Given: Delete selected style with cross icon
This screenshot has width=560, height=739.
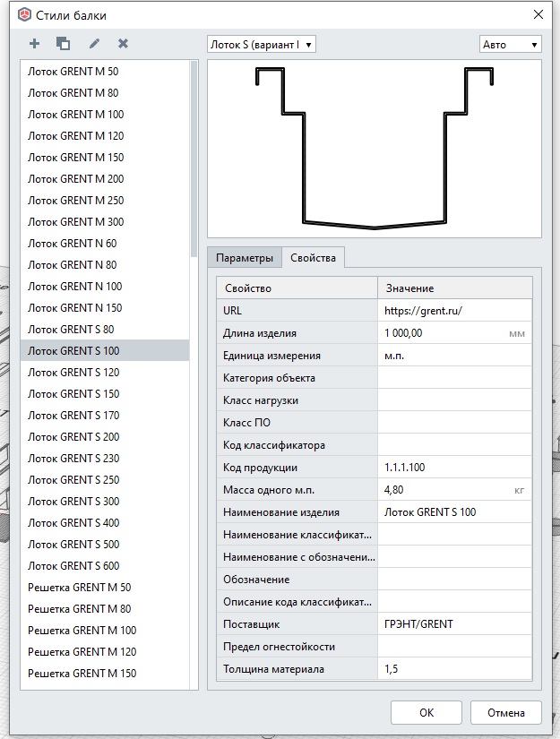Looking at the screenshot, I should pos(123,44).
